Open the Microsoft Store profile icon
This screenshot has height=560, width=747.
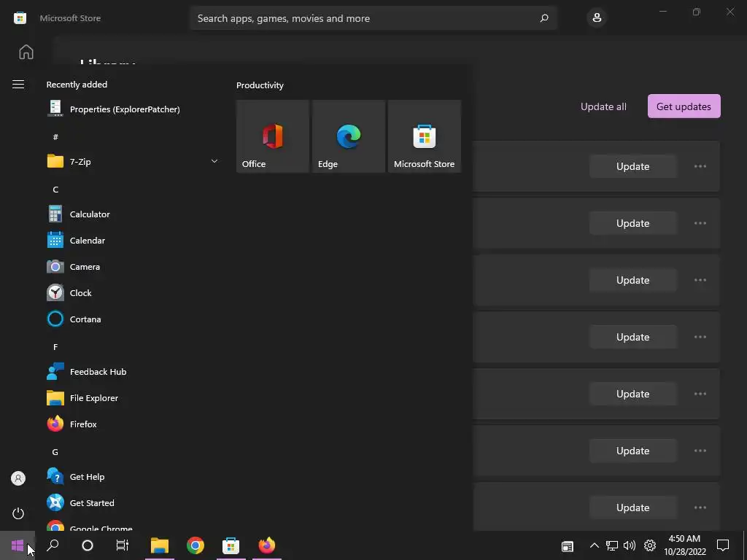coord(597,18)
